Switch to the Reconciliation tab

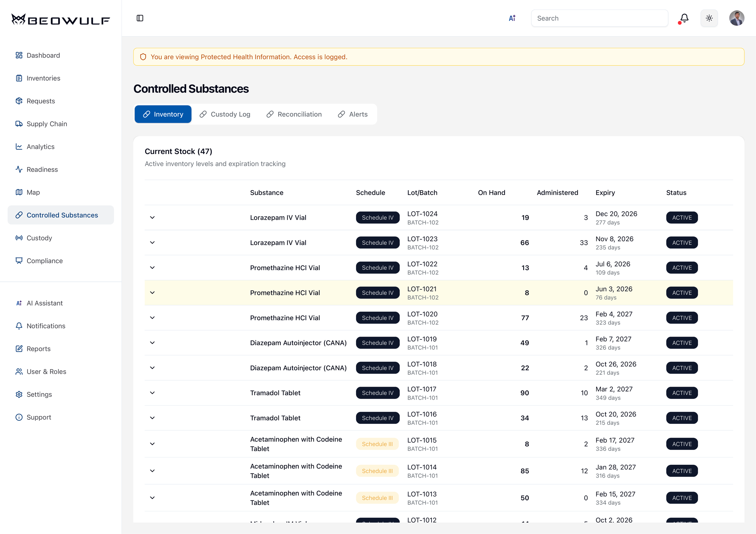(294, 114)
